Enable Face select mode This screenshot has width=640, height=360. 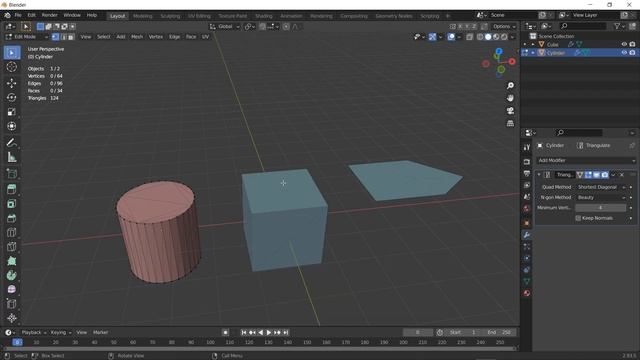click(71, 37)
